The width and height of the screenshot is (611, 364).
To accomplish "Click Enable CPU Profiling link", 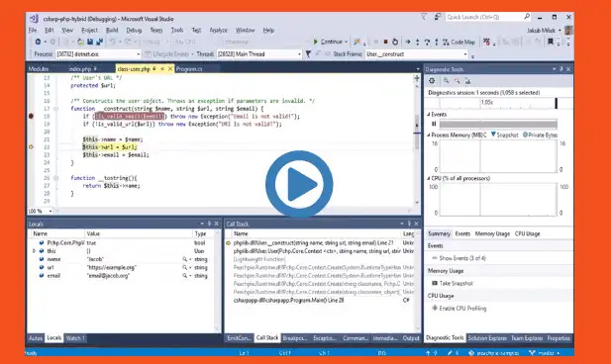I will click(x=462, y=308).
